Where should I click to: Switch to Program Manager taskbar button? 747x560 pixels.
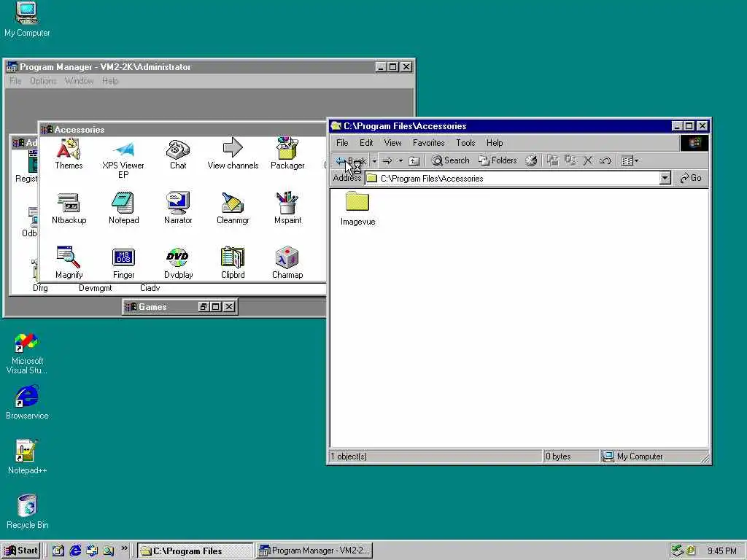coord(314,551)
